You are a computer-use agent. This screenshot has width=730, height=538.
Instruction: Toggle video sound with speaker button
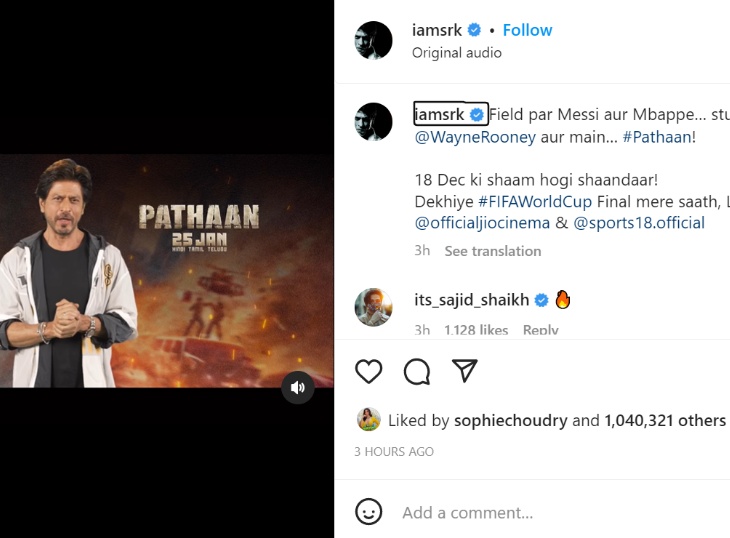click(297, 387)
